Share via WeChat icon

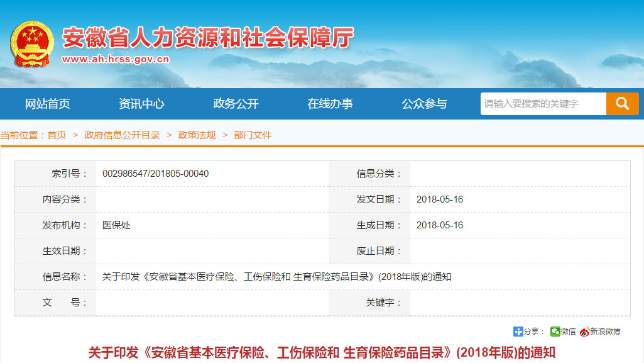(555, 332)
